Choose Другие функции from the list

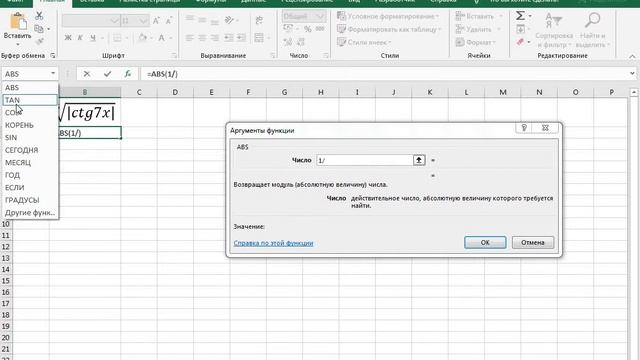[x=30, y=213]
